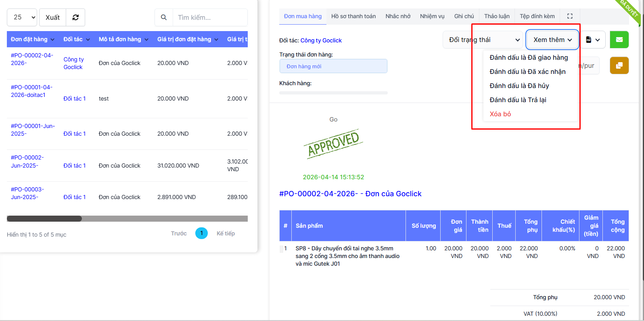Sort by Đơn đặt hàng column
The image size is (644, 321).
point(32,39)
